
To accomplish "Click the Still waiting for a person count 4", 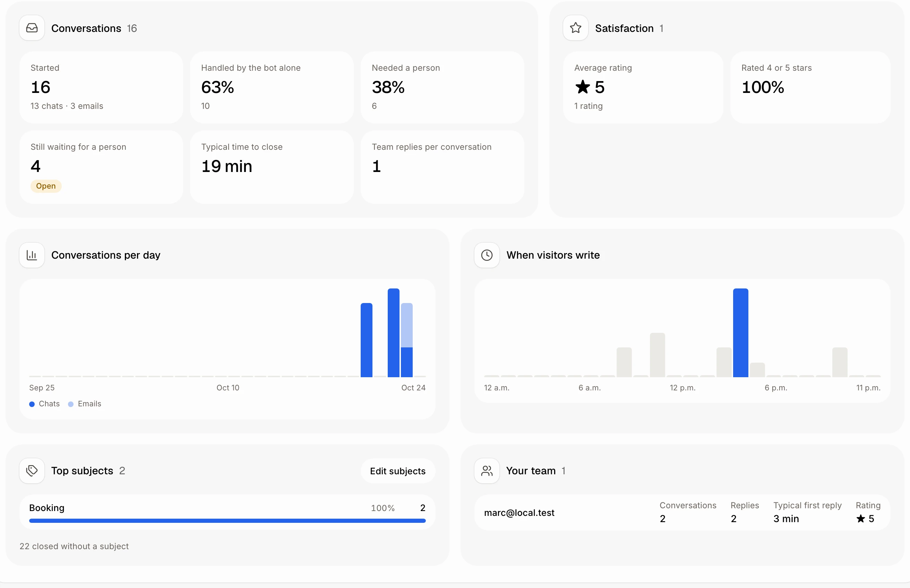I will (35, 166).
